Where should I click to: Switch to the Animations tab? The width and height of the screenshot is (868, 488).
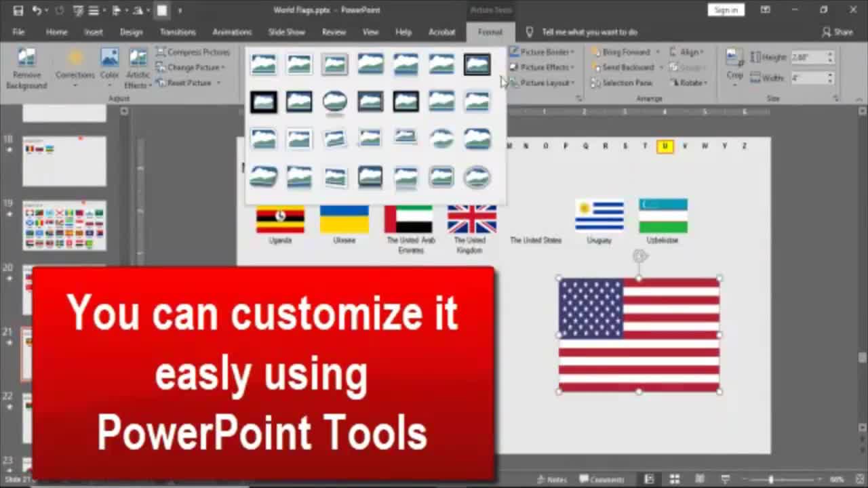[x=232, y=32]
